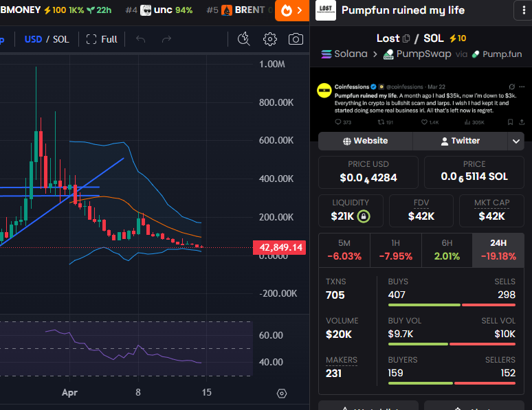
Task: Click the boost lightning 10 badge
Action: pos(458,38)
